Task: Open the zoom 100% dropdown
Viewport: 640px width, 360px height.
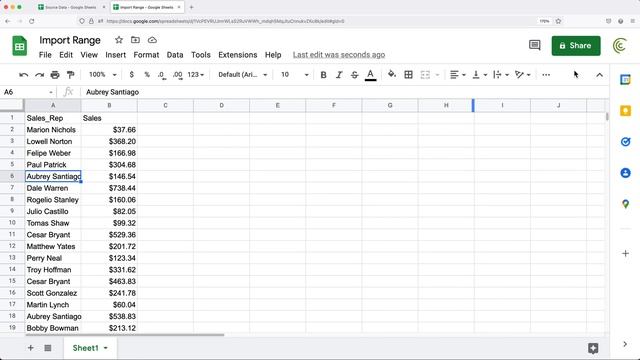Action: click(x=102, y=75)
